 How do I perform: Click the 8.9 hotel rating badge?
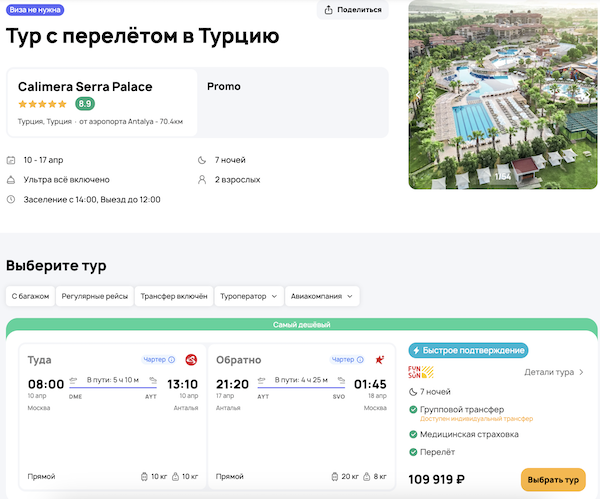[85, 104]
